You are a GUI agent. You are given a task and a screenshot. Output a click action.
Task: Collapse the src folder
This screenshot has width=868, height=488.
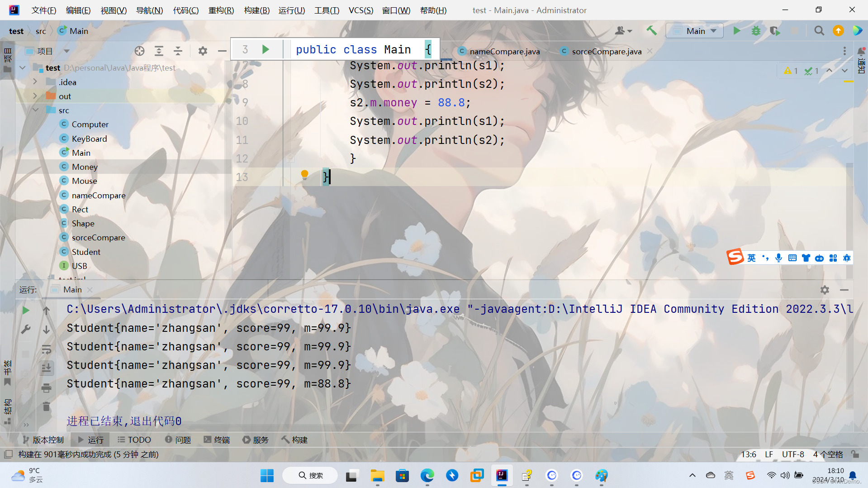(35, 110)
